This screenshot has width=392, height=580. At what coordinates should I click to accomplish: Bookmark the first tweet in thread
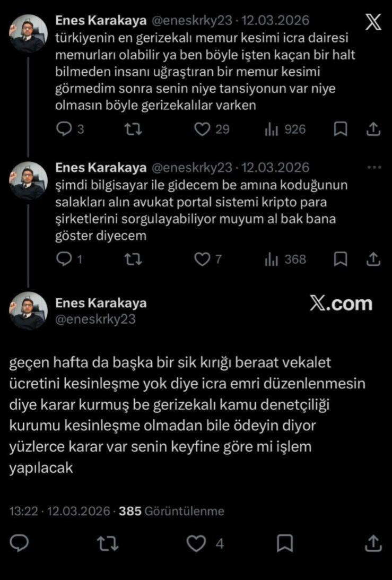click(341, 129)
